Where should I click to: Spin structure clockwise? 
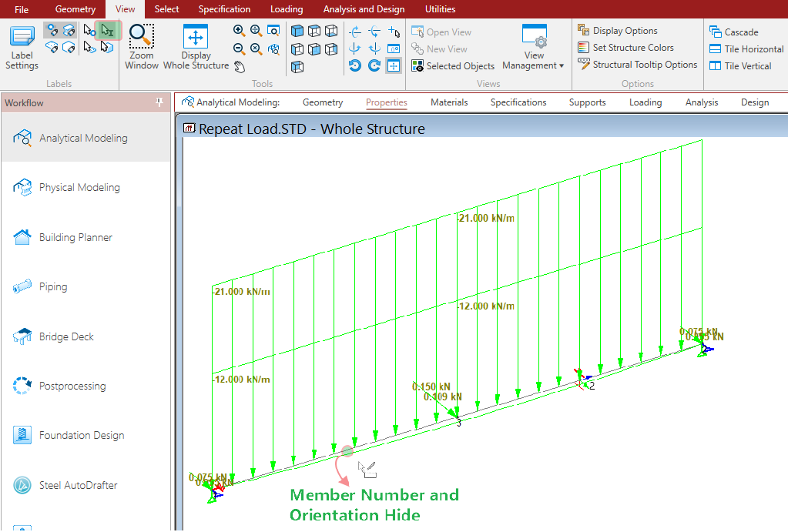374,65
